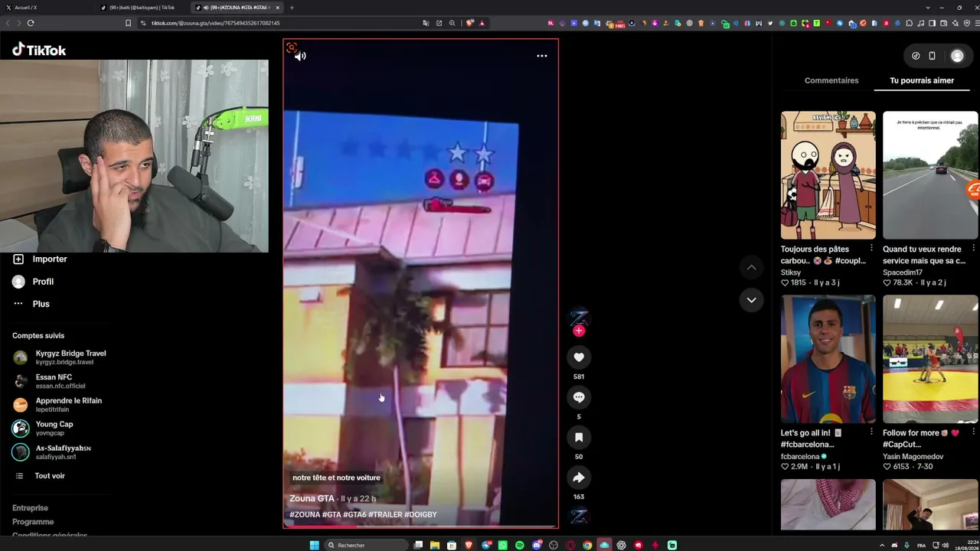Screen dimensions: 980x551
Task: Go to the next video with down arrow
Action: point(751,300)
